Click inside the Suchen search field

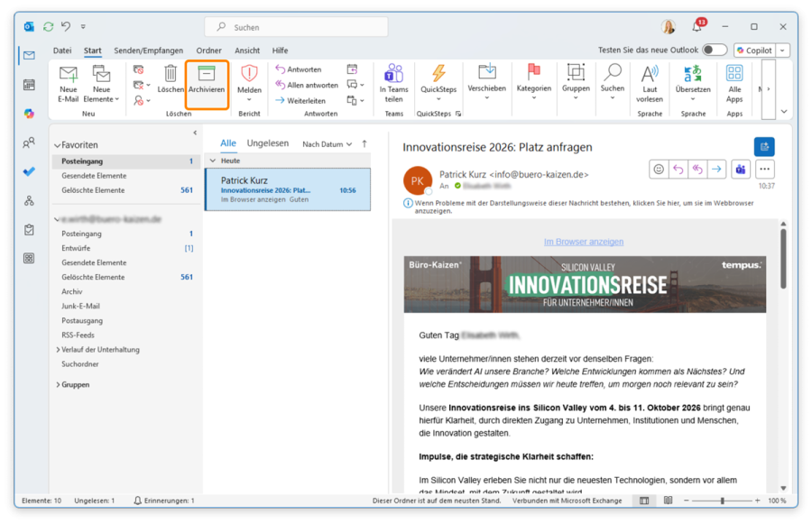click(298, 26)
